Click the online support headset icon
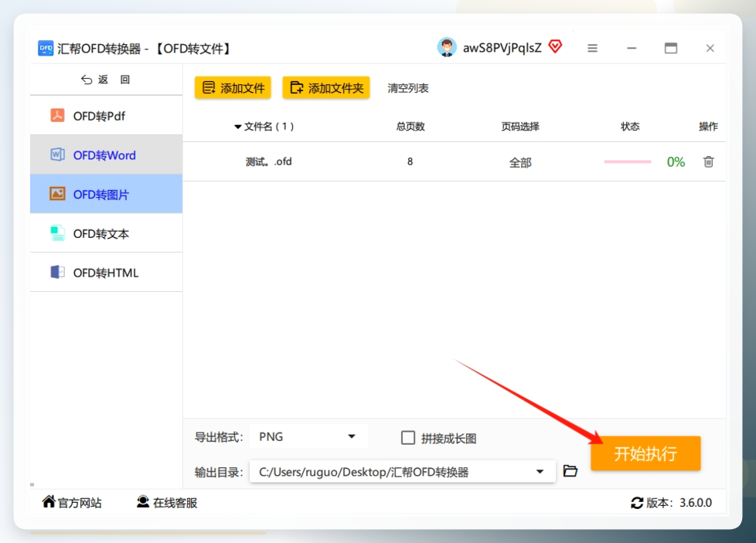Image resolution: width=756 pixels, height=543 pixels. [143, 502]
